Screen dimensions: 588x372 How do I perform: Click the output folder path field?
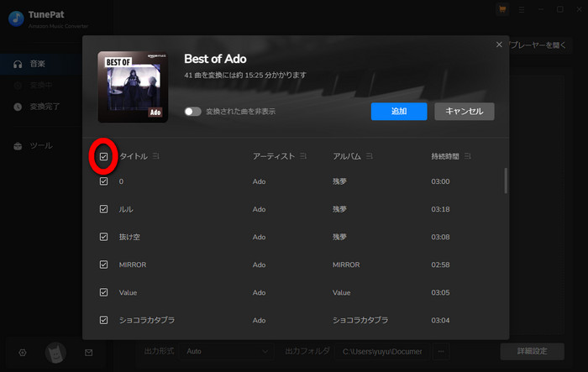point(381,351)
